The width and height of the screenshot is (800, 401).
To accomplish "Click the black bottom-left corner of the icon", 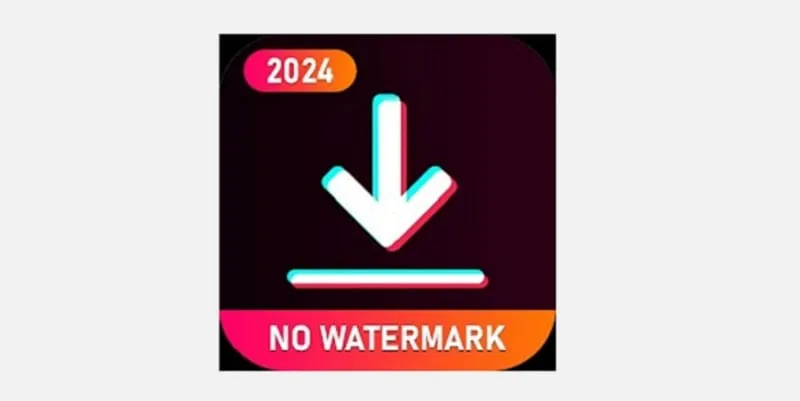I will 224,365.
